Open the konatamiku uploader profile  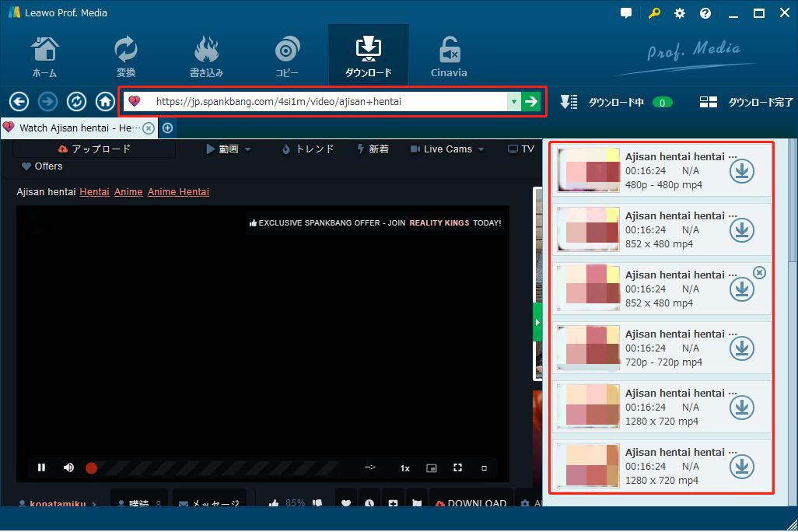click(57, 503)
